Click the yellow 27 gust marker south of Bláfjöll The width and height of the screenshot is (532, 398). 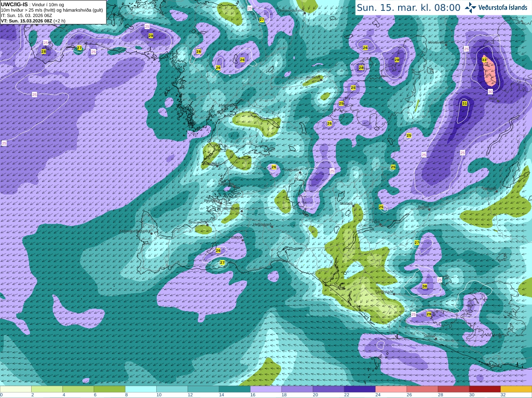tap(222, 263)
